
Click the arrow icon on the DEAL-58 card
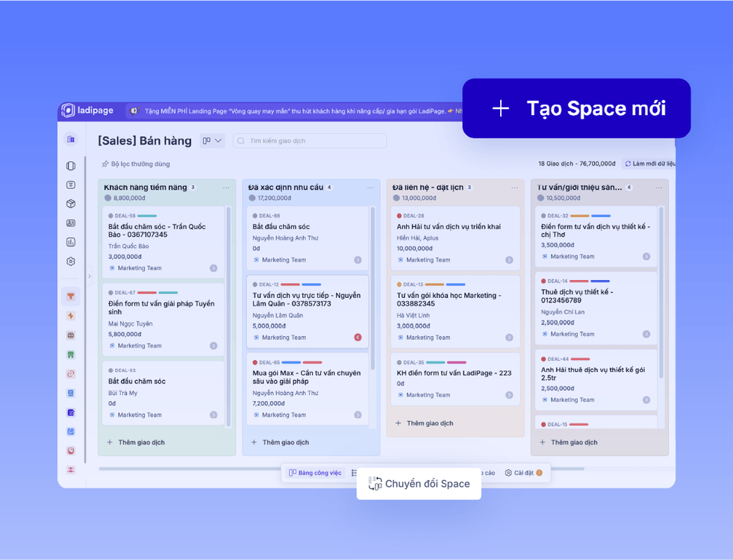[213, 268]
